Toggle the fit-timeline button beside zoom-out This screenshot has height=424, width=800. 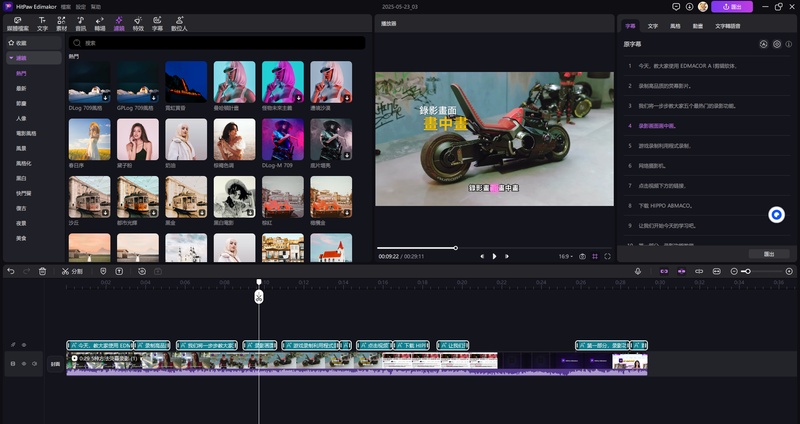point(716,271)
